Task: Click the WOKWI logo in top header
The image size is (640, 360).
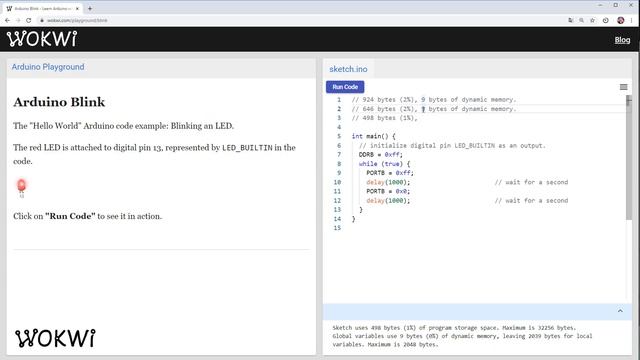Action: point(42,39)
